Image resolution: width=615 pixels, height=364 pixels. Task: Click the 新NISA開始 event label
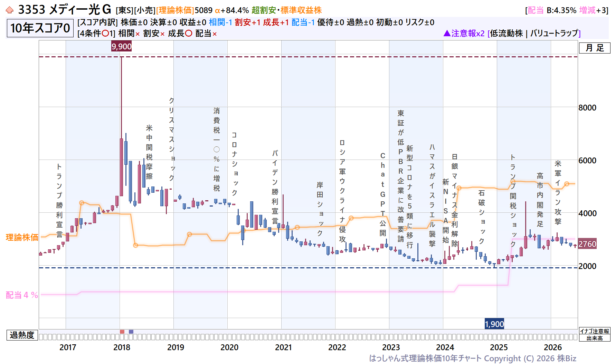pyautogui.click(x=446, y=211)
